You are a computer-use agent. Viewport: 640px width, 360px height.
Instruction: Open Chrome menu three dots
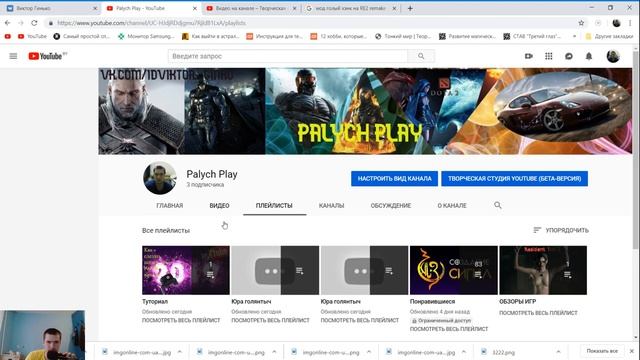[631, 23]
